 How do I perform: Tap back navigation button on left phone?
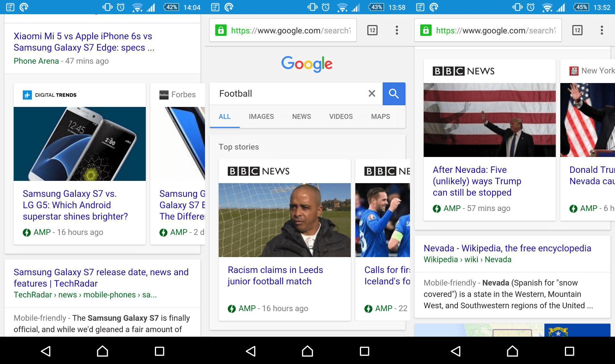click(x=46, y=351)
